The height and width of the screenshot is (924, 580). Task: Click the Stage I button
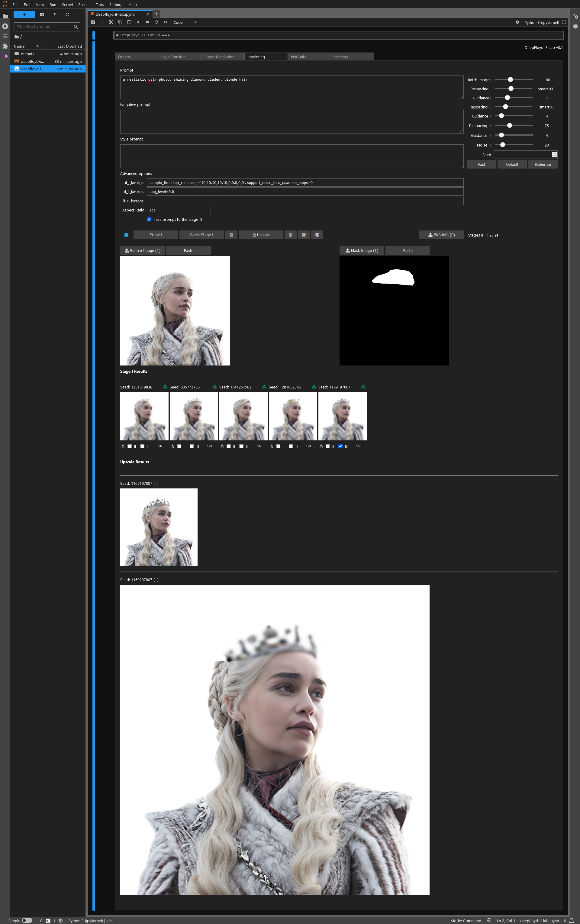coord(156,235)
